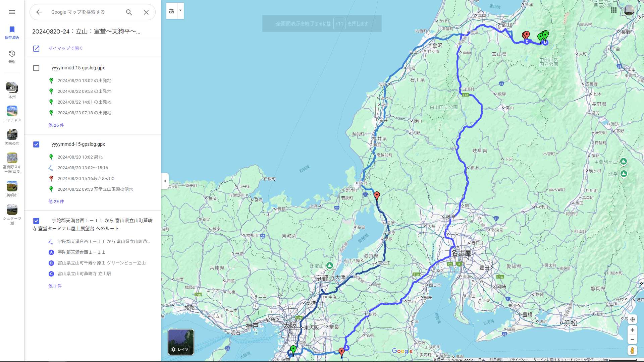The width and height of the screenshot is (644, 362).
Task: Zoom in with the plus button
Action: click(x=632, y=330)
